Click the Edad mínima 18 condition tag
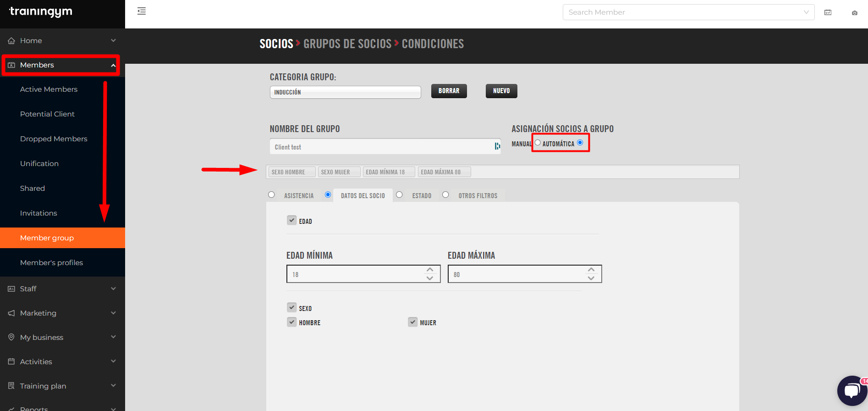Viewport: 868px width, 411px height. click(389, 172)
